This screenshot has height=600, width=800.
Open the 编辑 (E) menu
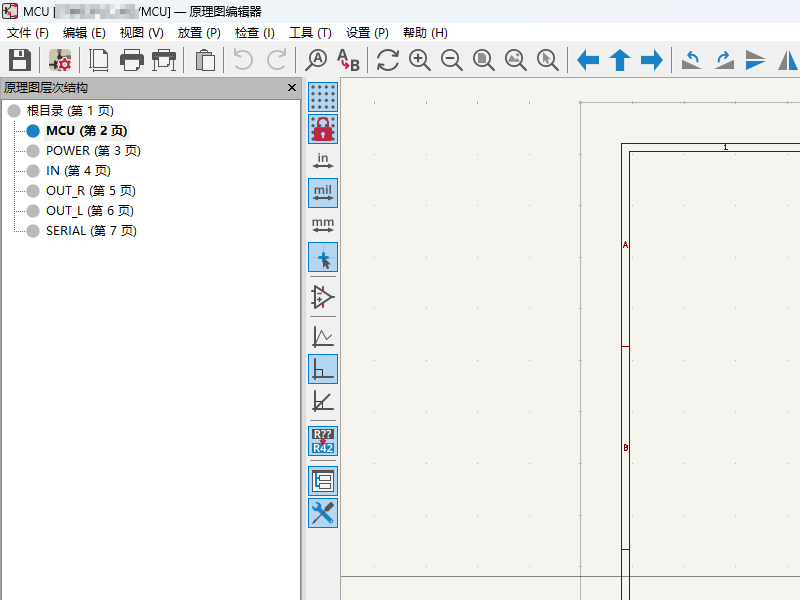point(84,33)
